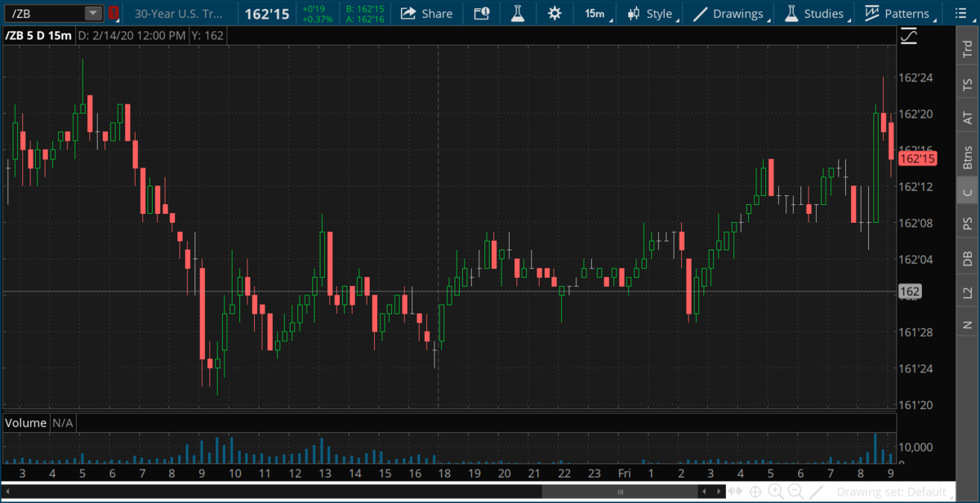
Task: Open the PS sidebar tab
Action: click(x=967, y=223)
